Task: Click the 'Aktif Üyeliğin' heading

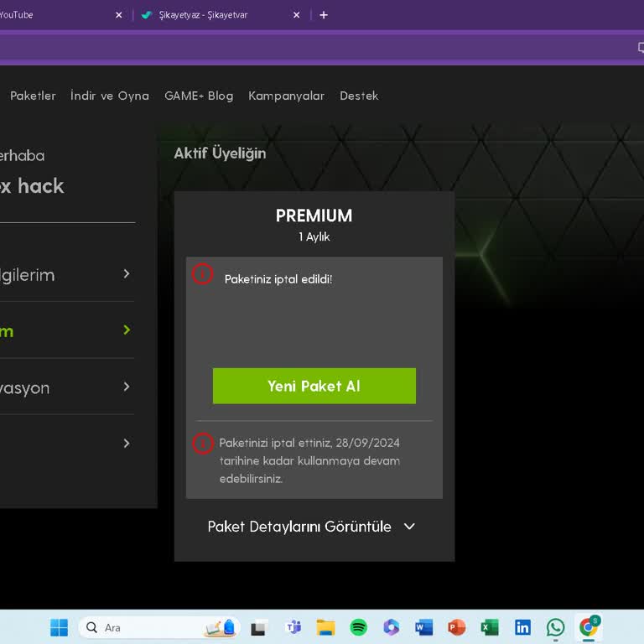Action: coord(220,153)
